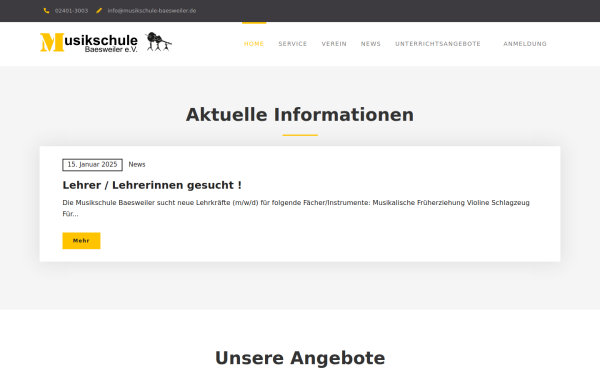Open the Service menu

point(293,44)
